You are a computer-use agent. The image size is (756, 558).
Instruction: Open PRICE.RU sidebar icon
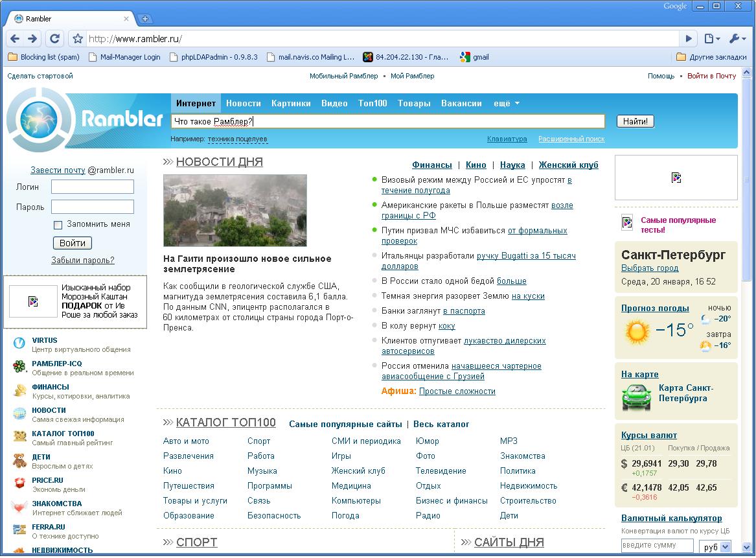[19, 483]
